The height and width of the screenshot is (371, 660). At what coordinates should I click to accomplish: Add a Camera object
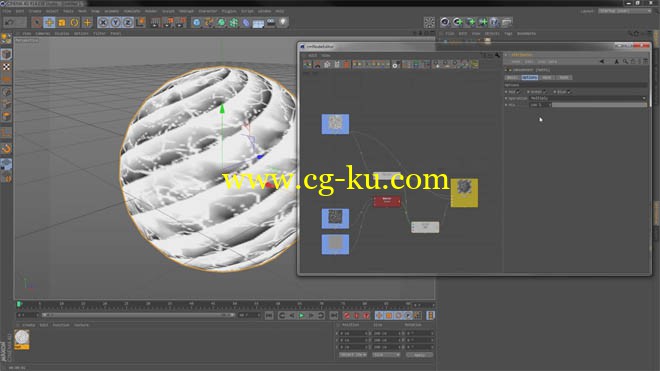coord(271,22)
